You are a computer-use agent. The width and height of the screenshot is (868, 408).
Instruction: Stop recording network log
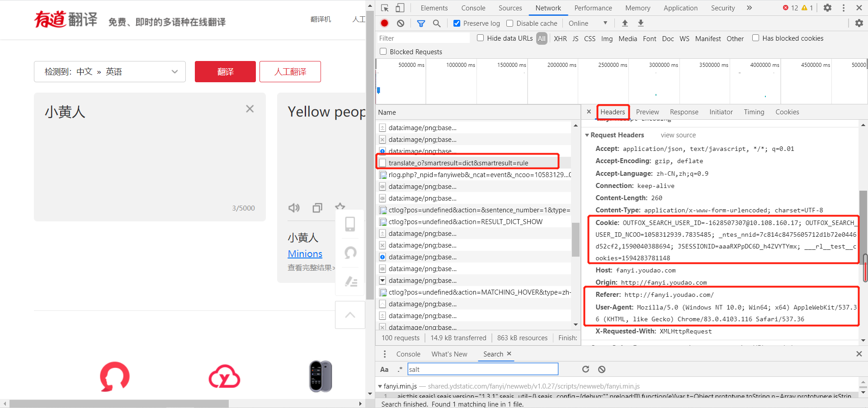(384, 23)
